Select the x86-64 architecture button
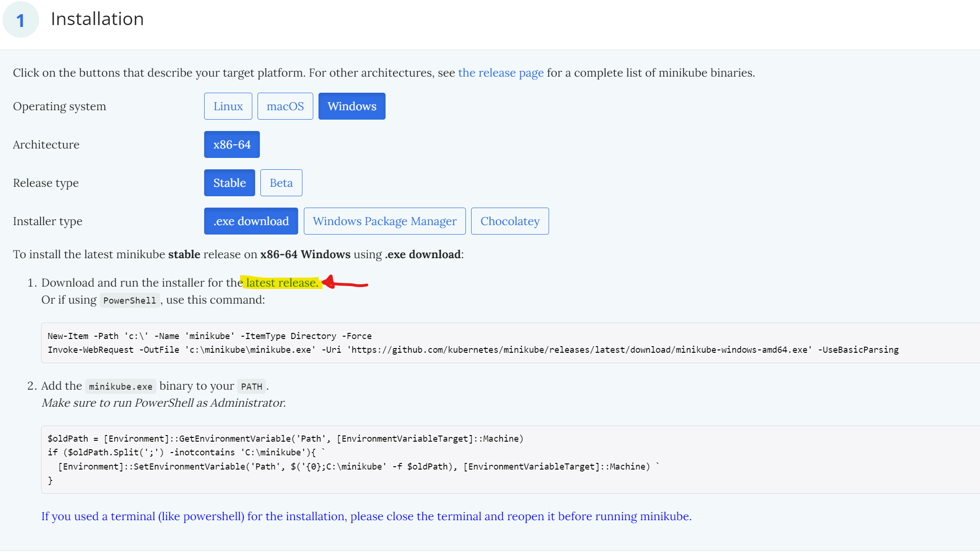980x558 pixels. [232, 145]
